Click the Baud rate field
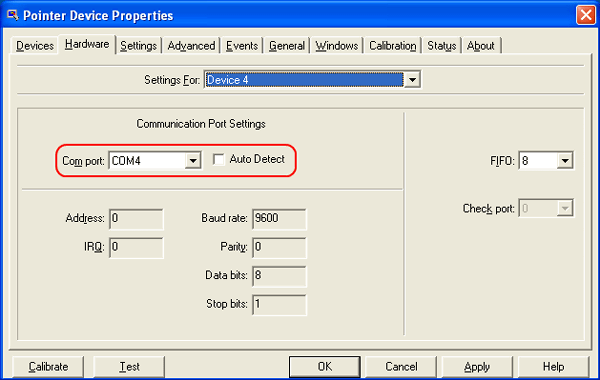 click(x=279, y=219)
